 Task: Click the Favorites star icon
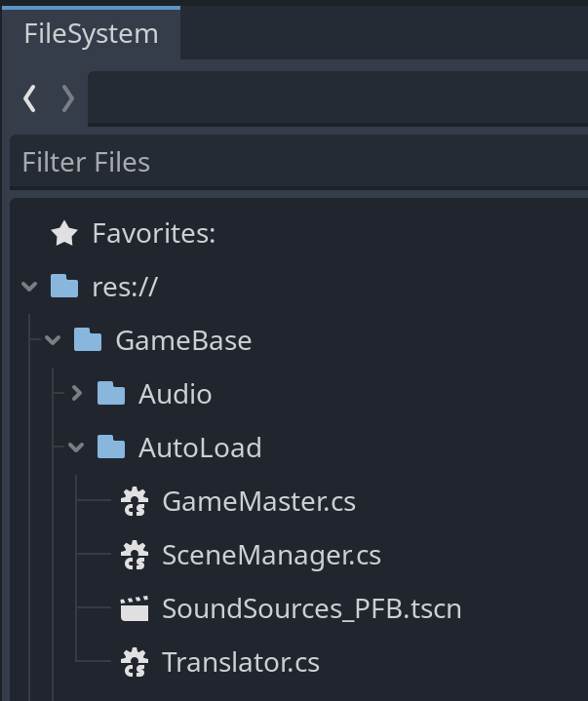[x=64, y=234]
